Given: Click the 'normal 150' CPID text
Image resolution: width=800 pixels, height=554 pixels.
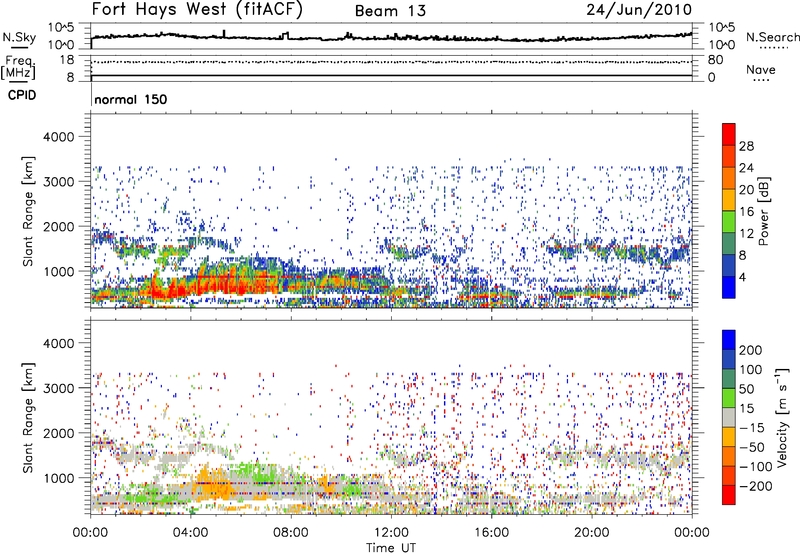Looking at the screenshot, I should click(x=131, y=99).
